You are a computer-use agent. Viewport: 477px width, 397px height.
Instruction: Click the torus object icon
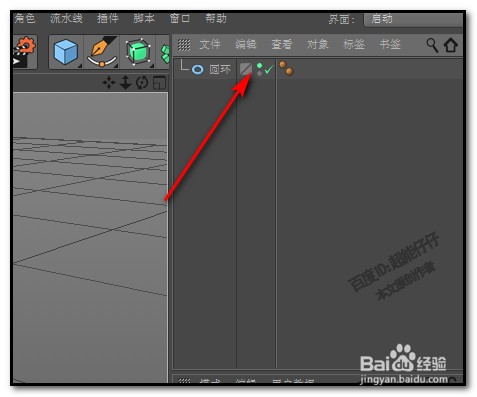198,70
